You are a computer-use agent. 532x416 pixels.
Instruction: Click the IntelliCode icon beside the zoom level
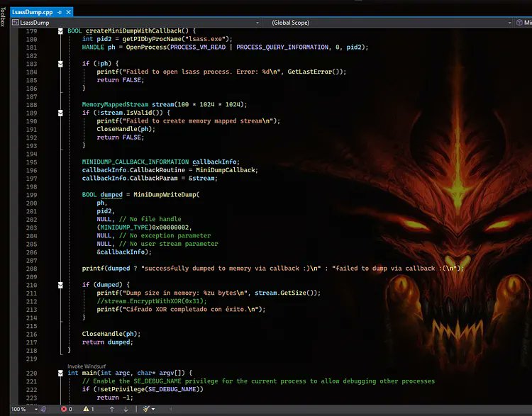click(43, 409)
